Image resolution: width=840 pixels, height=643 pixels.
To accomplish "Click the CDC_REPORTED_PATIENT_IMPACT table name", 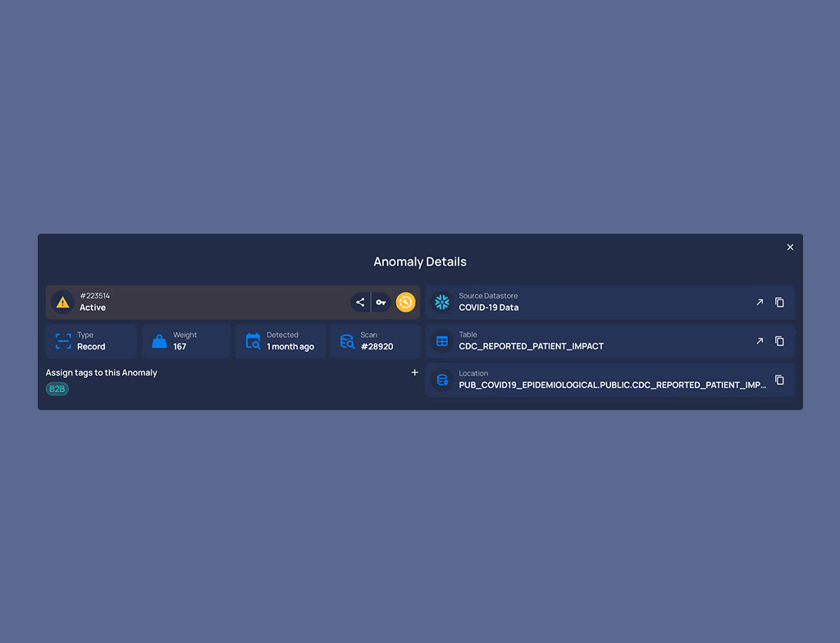I will 531,347.
